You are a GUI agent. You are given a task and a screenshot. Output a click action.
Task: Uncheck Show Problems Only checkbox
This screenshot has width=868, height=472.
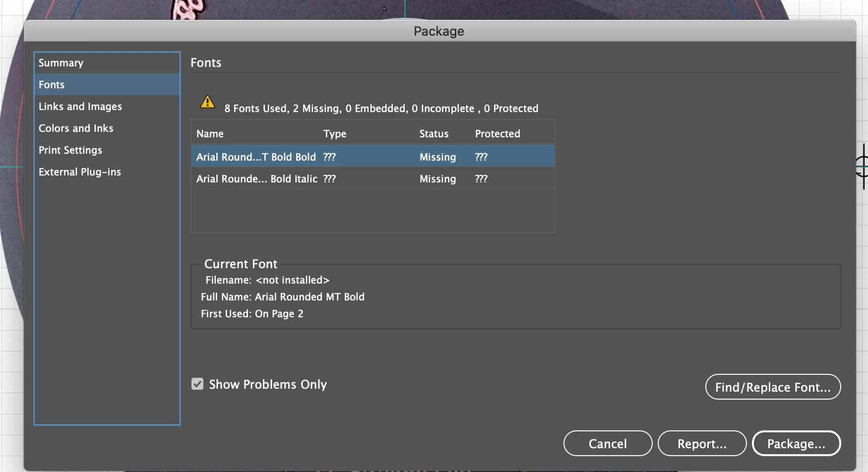click(197, 384)
